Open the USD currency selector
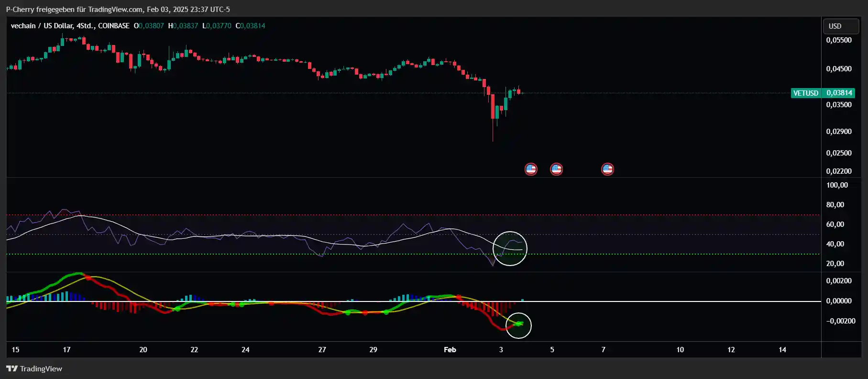Screen dimensions: 868x379 point(842,26)
